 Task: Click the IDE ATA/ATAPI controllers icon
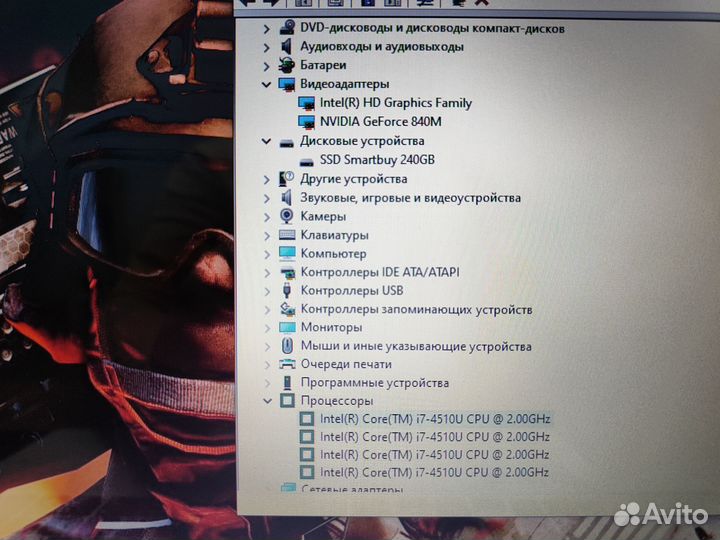click(288, 273)
